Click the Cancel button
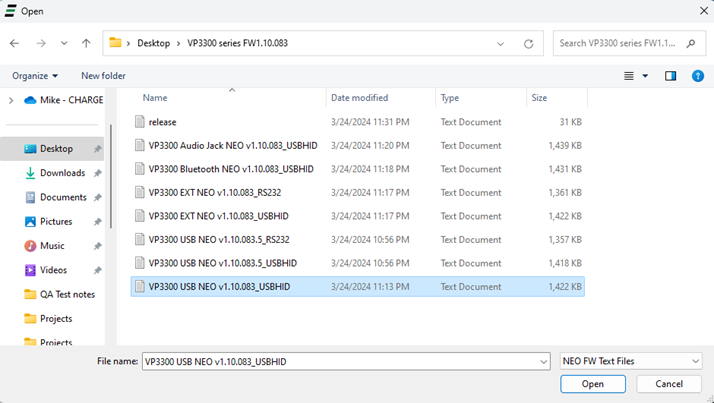This screenshot has height=403, width=714. [668, 384]
